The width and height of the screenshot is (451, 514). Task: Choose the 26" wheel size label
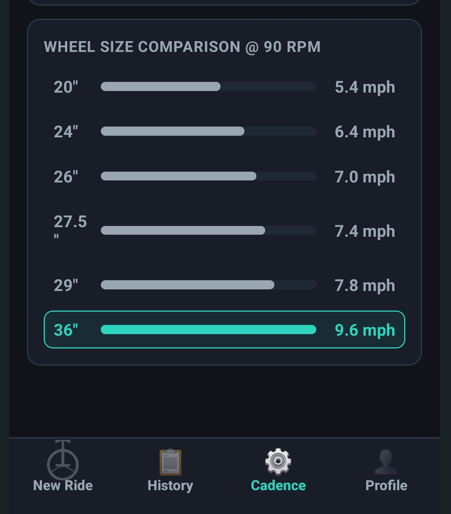[66, 177]
